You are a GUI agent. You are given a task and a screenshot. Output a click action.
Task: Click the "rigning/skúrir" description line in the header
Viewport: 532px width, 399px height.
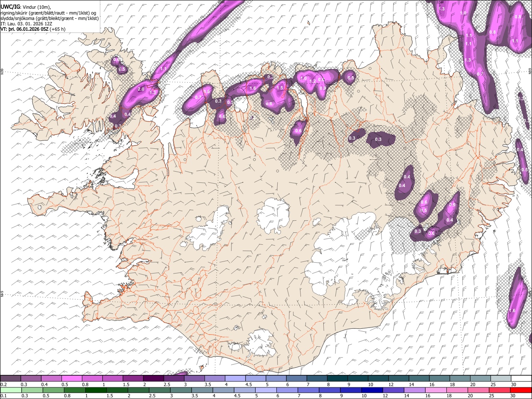coord(47,12)
